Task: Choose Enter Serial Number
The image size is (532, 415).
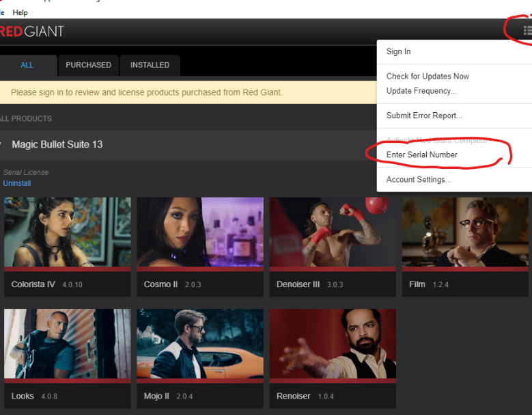Action: pos(421,155)
